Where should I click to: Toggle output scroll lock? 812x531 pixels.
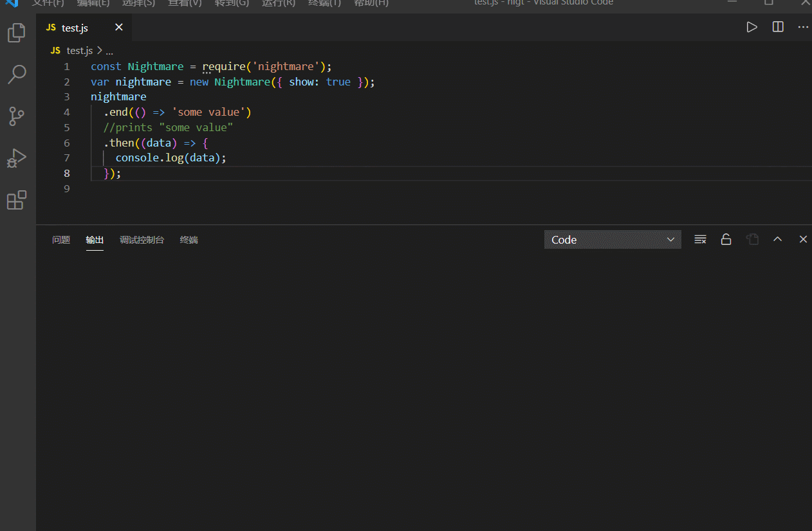click(726, 239)
